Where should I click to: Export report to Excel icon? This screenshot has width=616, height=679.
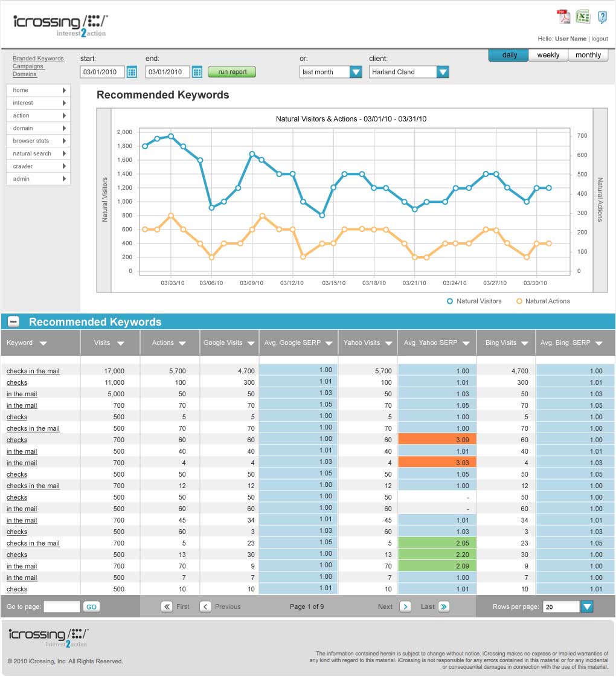pyautogui.click(x=583, y=16)
